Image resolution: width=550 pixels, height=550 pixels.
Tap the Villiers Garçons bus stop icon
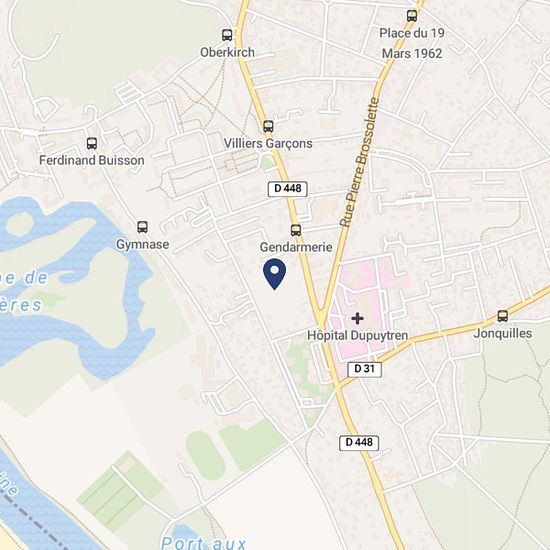coord(268,126)
